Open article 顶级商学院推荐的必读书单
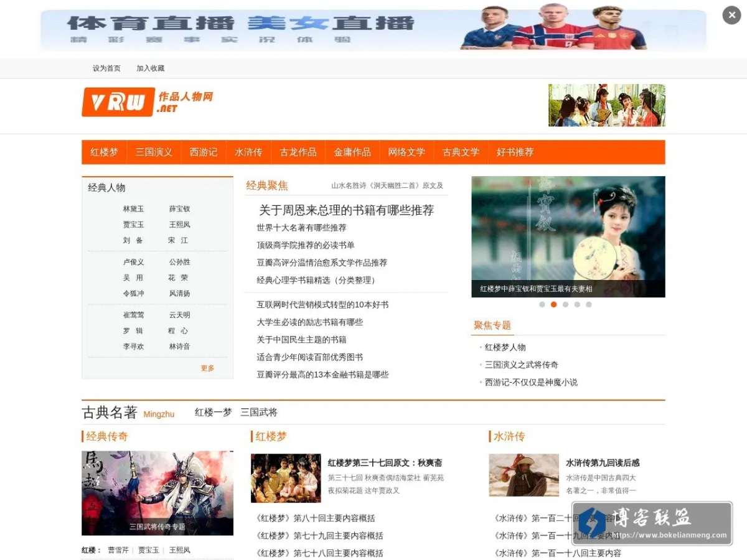The height and width of the screenshot is (560, 747). pos(306,245)
